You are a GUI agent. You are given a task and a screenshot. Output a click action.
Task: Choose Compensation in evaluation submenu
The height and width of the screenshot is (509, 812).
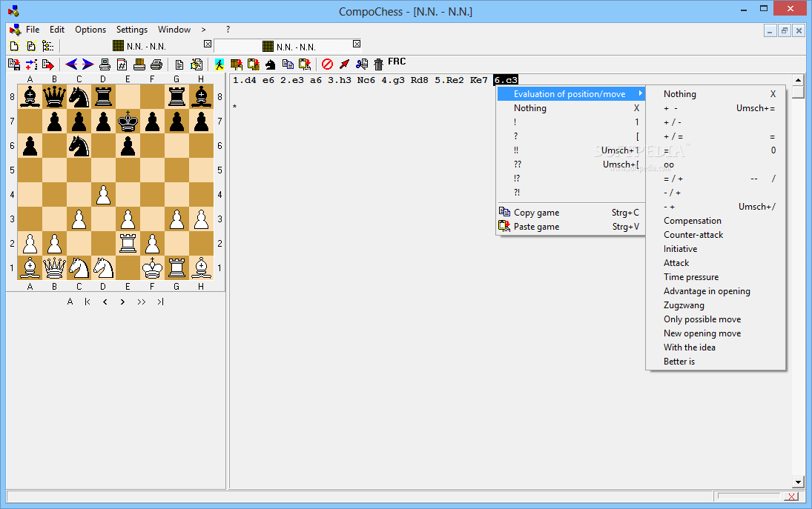(716, 220)
